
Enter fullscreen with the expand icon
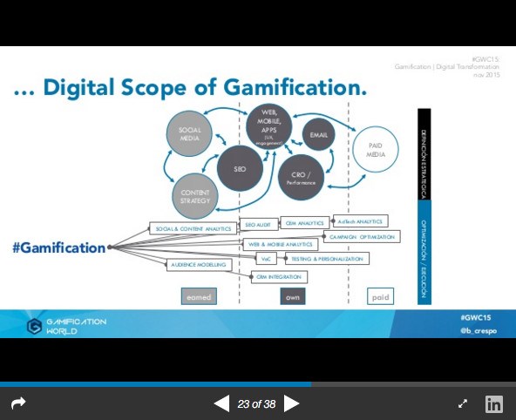(x=463, y=403)
